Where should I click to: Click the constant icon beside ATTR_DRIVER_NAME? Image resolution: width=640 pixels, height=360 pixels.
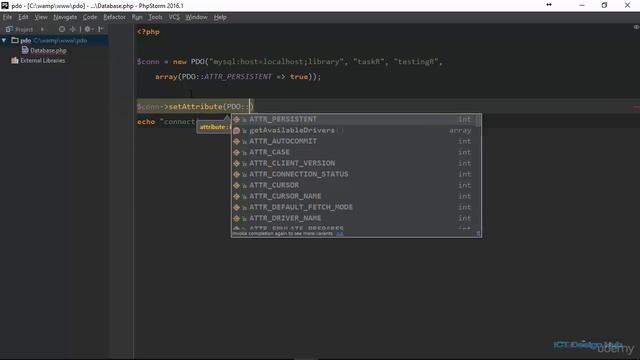coord(236,218)
